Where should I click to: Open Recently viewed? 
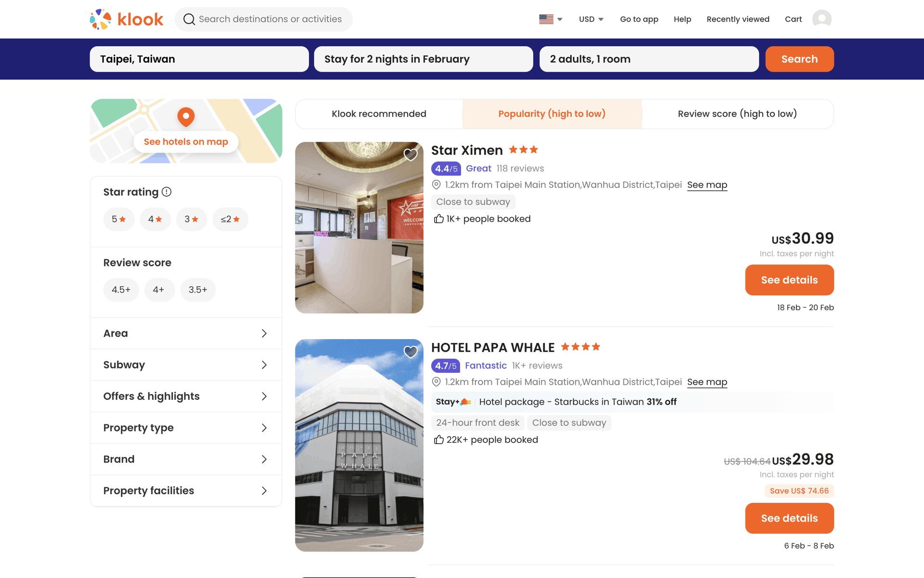click(738, 19)
